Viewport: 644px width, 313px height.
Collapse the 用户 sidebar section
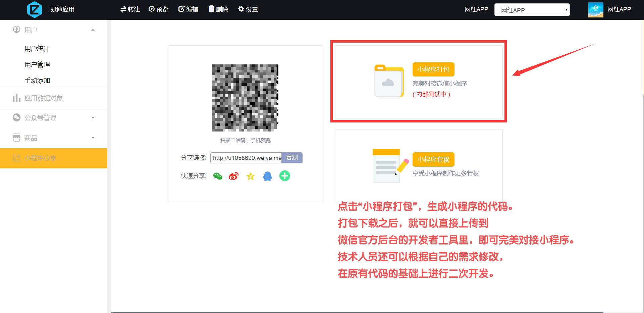(93, 30)
